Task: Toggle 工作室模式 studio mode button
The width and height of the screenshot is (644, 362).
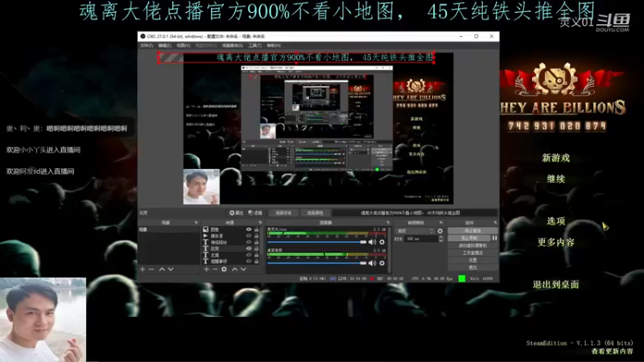Action: click(473, 253)
